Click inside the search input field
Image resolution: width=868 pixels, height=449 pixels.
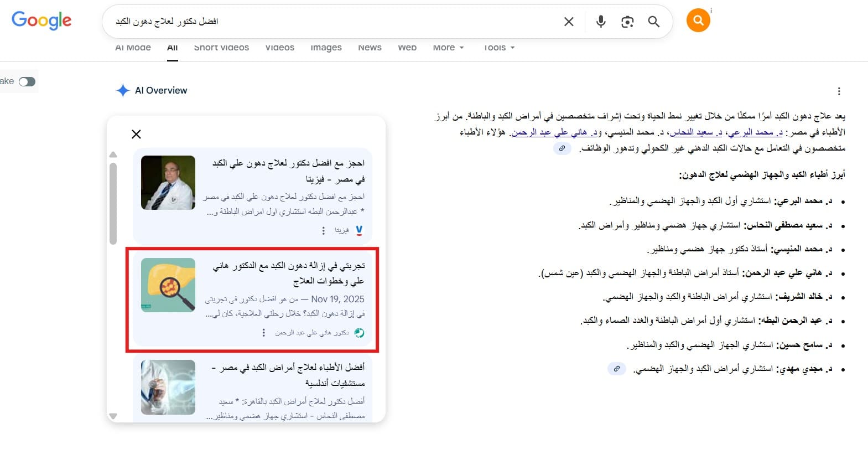click(332, 22)
